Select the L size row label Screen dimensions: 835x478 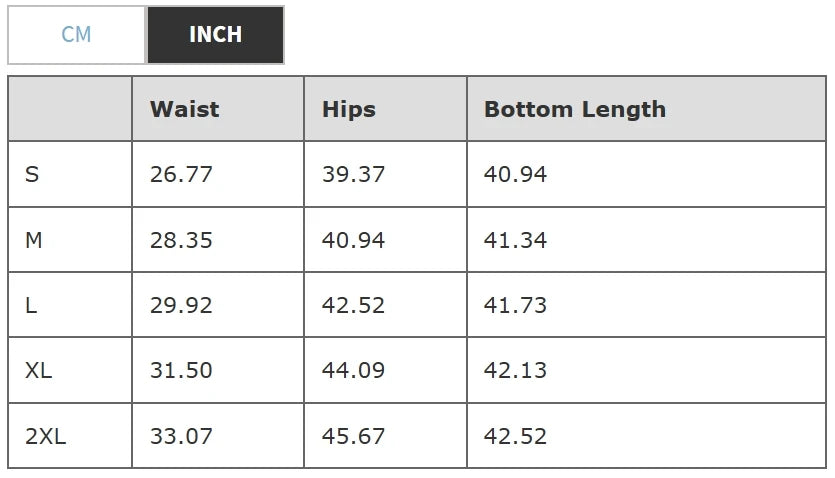(31, 306)
